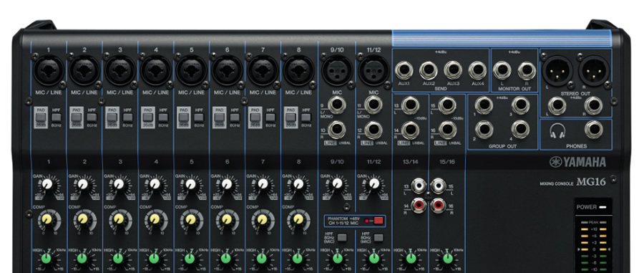
Task: Toggle the channel 8 HPF 80Hz switch
Action: pyautogui.click(x=306, y=118)
